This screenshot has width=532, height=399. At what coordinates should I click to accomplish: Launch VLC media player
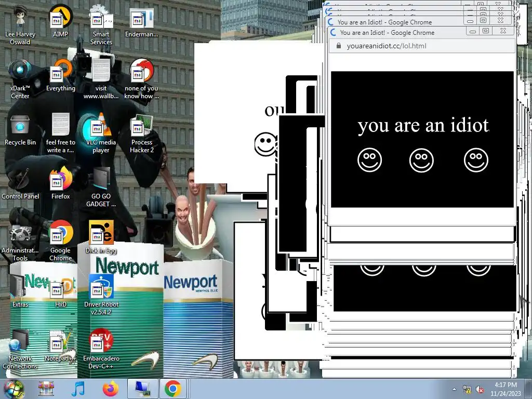(x=101, y=134)
